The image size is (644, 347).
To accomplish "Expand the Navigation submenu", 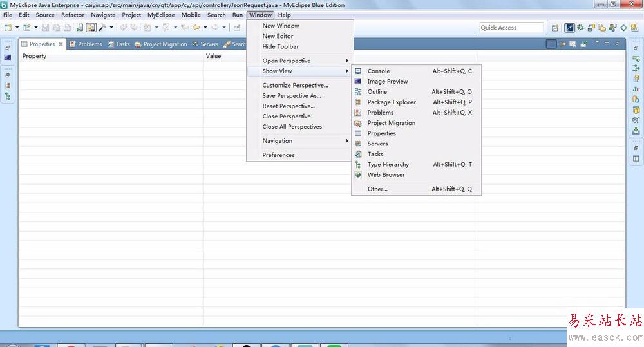I will [301, 140].
